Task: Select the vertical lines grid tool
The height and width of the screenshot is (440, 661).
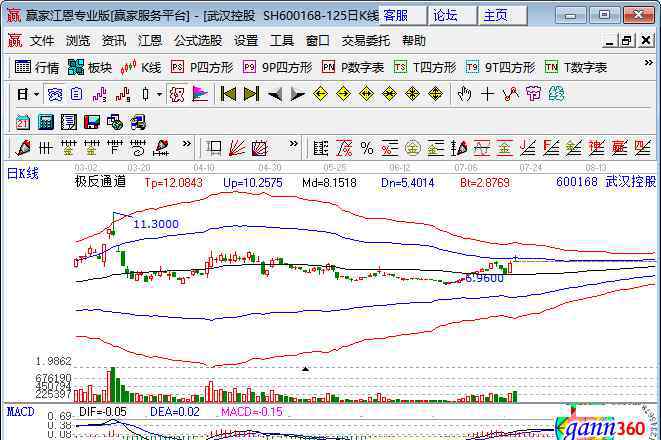Action: pyautogui.click(x=46, y=148)
